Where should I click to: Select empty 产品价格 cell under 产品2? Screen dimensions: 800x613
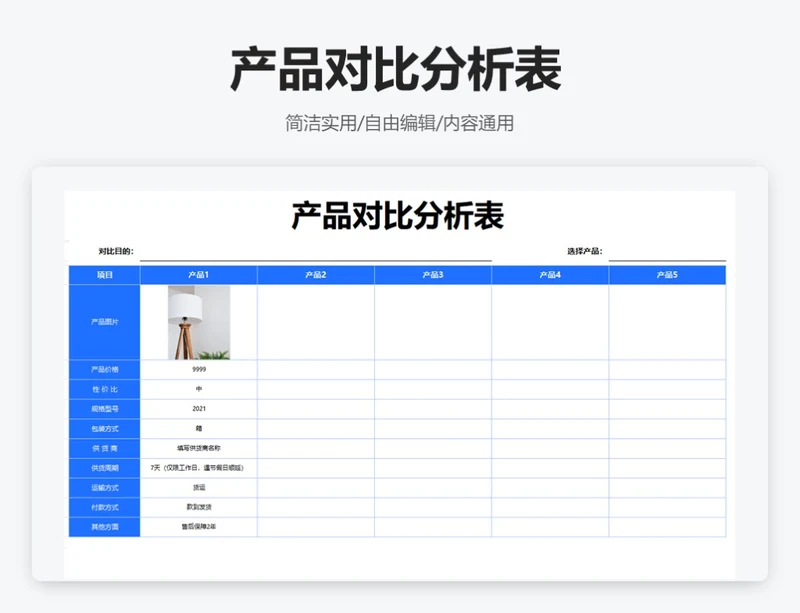(x=316, y=370)
